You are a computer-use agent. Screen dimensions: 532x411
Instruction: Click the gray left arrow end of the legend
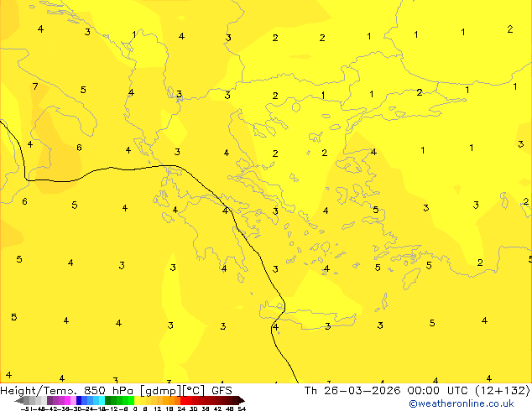(x=19, y=400)
